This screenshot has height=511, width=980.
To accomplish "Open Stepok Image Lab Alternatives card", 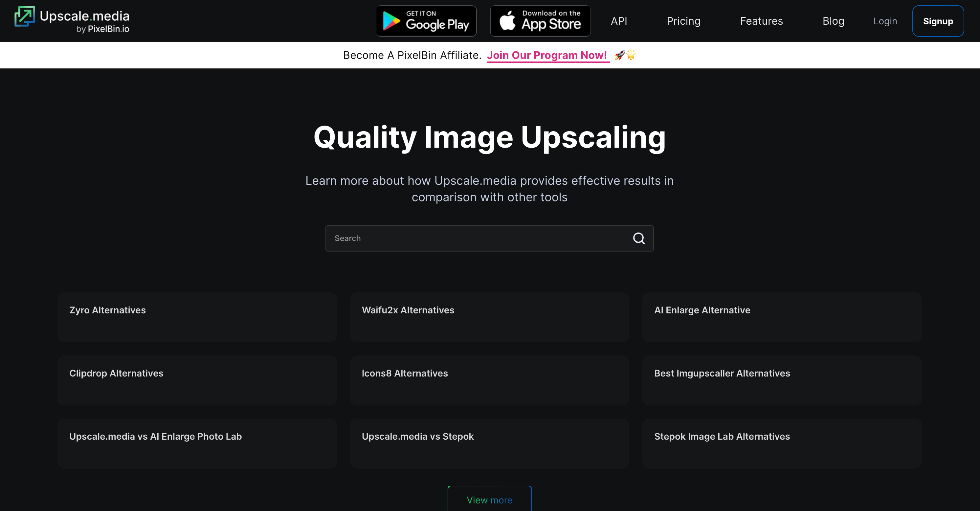I will [781, 443].
